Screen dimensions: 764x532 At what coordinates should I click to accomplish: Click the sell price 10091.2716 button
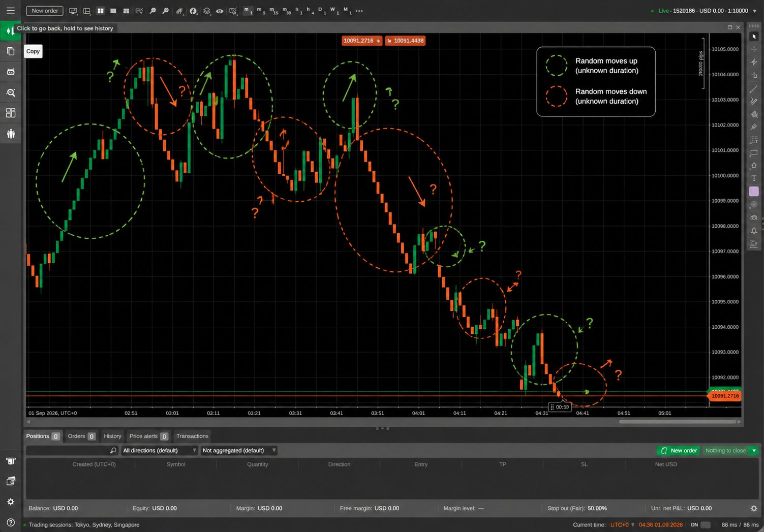pos(361,41)
